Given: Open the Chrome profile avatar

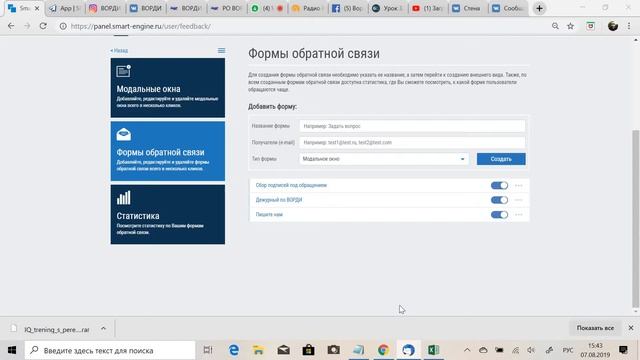Looking at the screenshot, I should pyautogui.click(x=613, y=26).
